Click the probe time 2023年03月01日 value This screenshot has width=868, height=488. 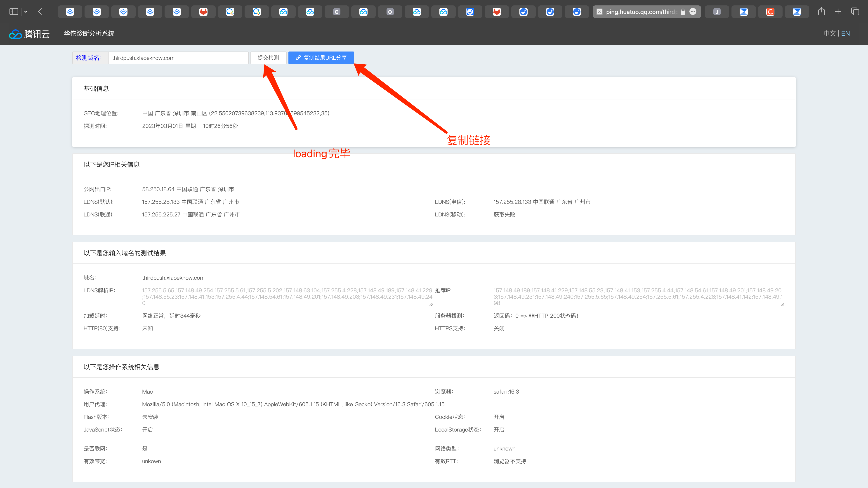(x=190, y=126)
